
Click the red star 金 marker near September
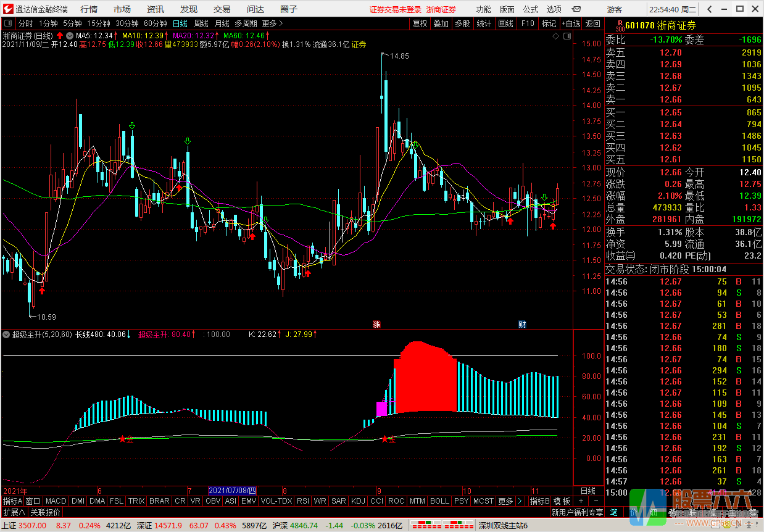pyautogui.click(x=388, y=439)
